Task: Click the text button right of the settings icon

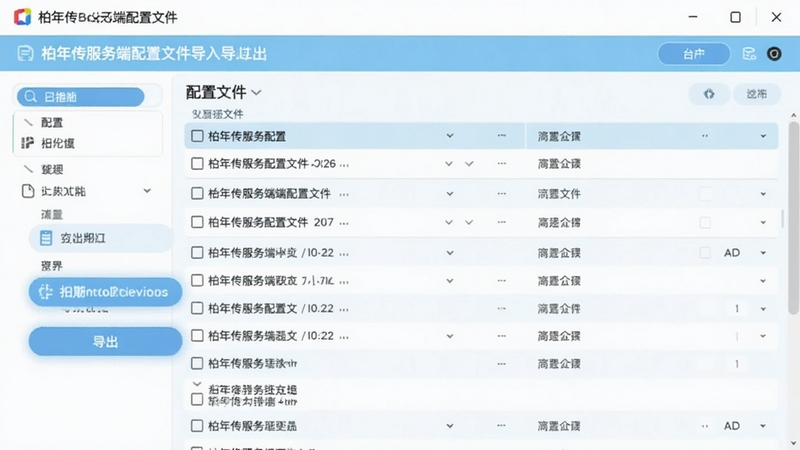Action: tap(757, 94)
